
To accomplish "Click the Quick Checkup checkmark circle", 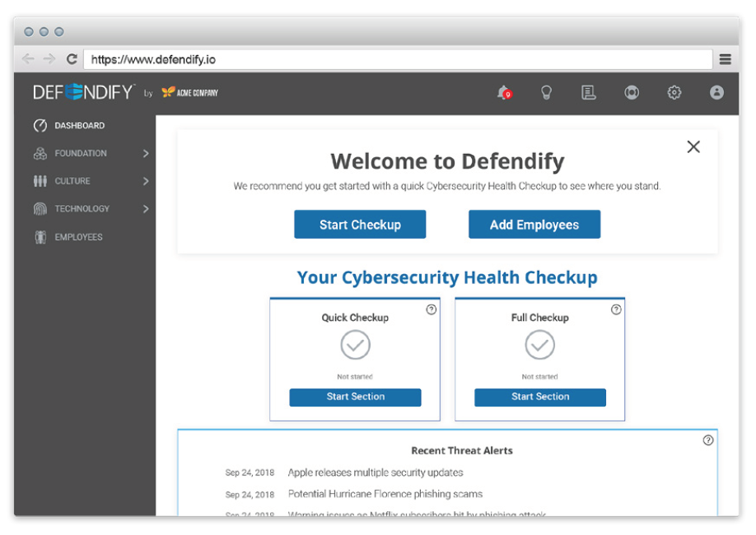I will [355, 345].
